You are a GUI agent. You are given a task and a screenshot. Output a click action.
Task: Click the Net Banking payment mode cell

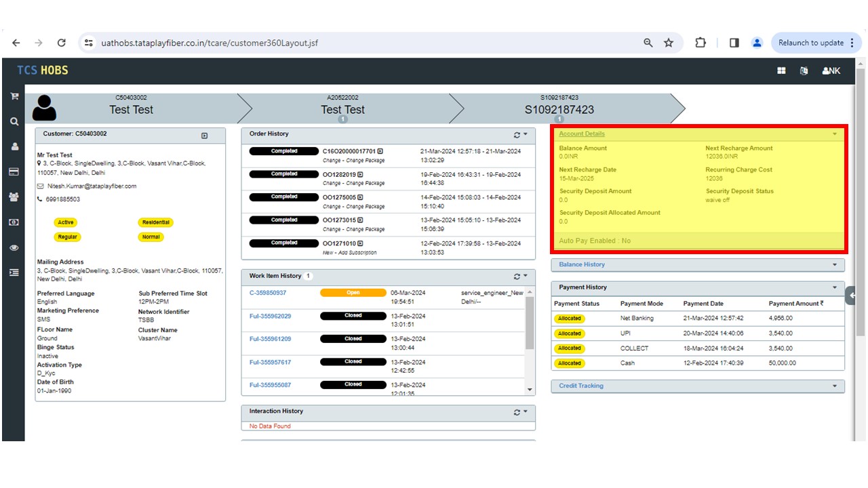[x=637, y=319]
